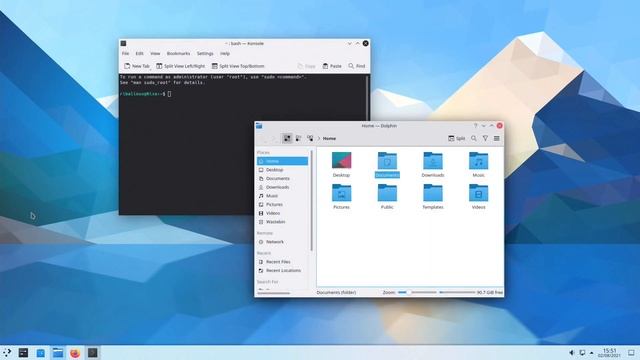Select the Pictures folder icon in file view
This screenshot has width=640, height=360.
341,193
